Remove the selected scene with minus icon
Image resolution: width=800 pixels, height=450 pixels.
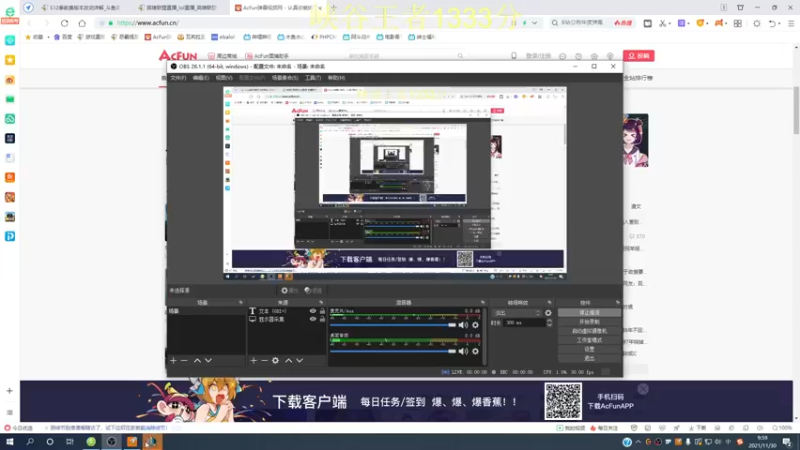[184, 361]
